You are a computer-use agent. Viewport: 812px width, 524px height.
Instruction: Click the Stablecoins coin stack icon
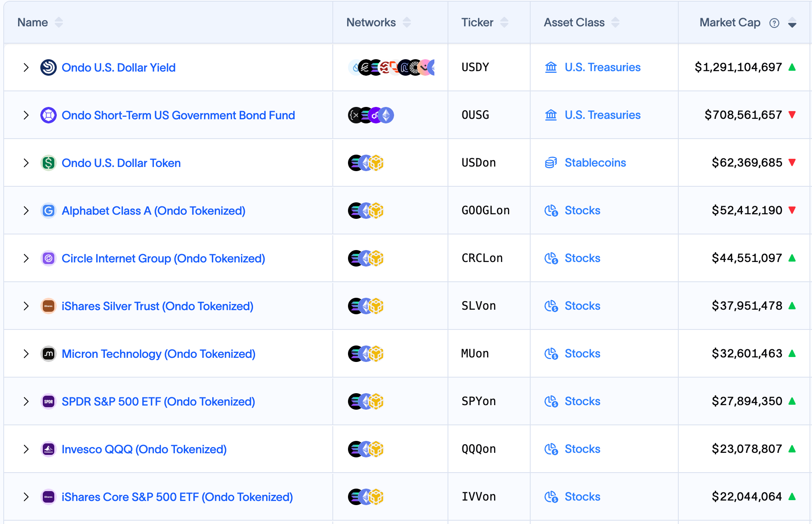[x=551, y=163]
